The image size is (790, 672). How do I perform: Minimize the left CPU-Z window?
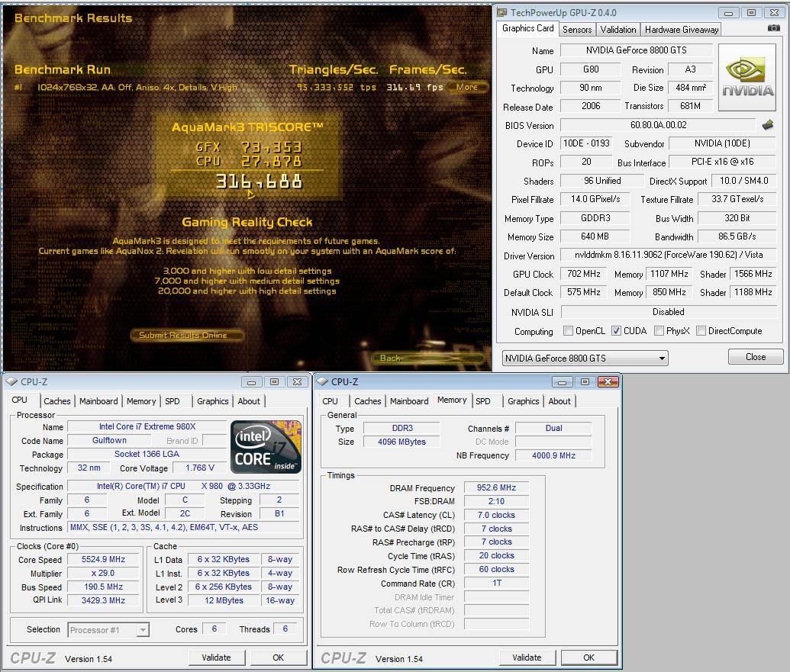click(251, 382)
